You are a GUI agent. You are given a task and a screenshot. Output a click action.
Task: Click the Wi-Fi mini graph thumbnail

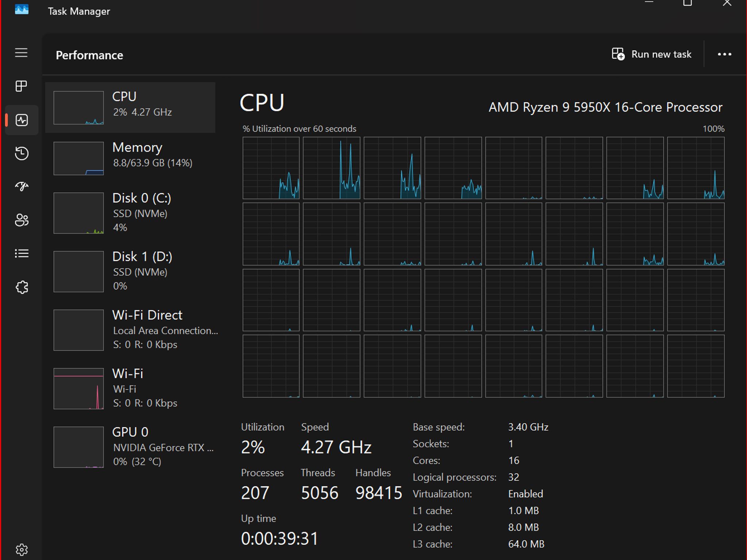[78, 388]
